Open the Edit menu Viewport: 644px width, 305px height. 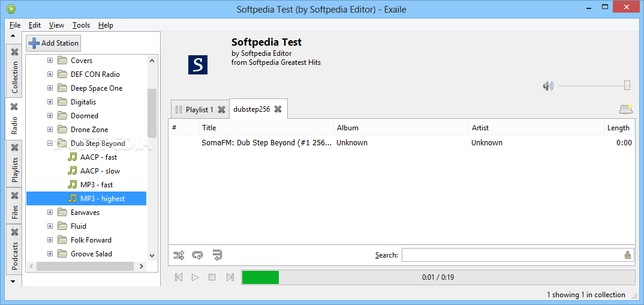(35, 25)
